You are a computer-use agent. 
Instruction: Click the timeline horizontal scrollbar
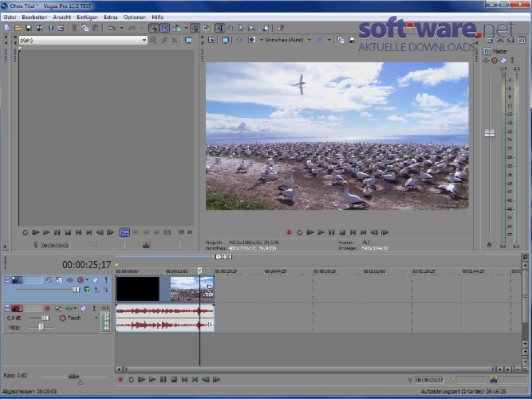[308, 369]
